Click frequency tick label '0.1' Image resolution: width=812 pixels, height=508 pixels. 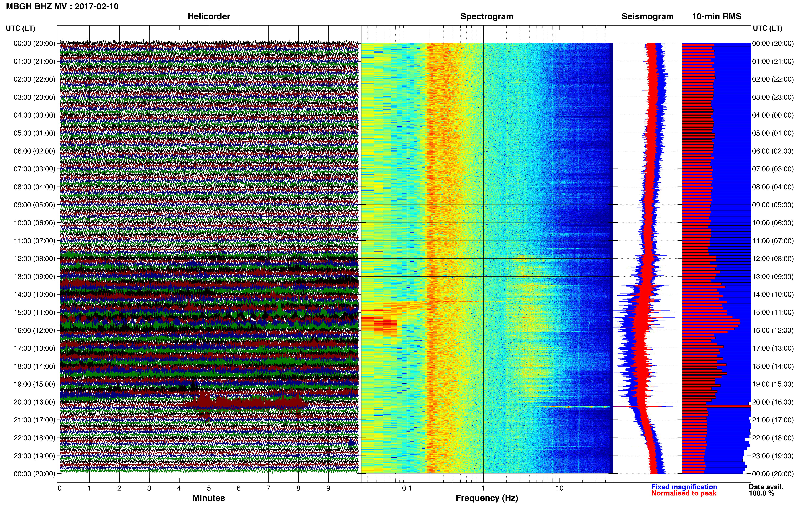click(407, 488)
